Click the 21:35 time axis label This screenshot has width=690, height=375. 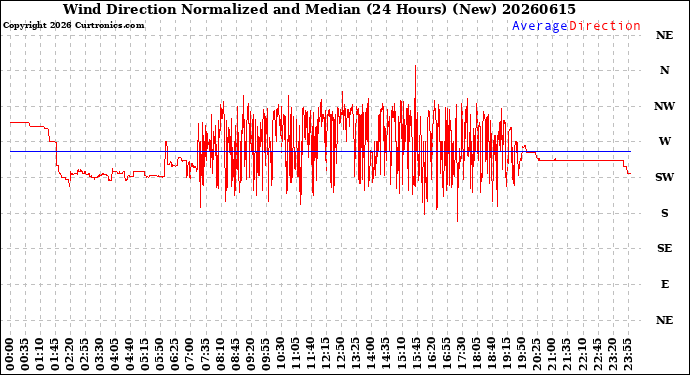click(x=566, y=355)
